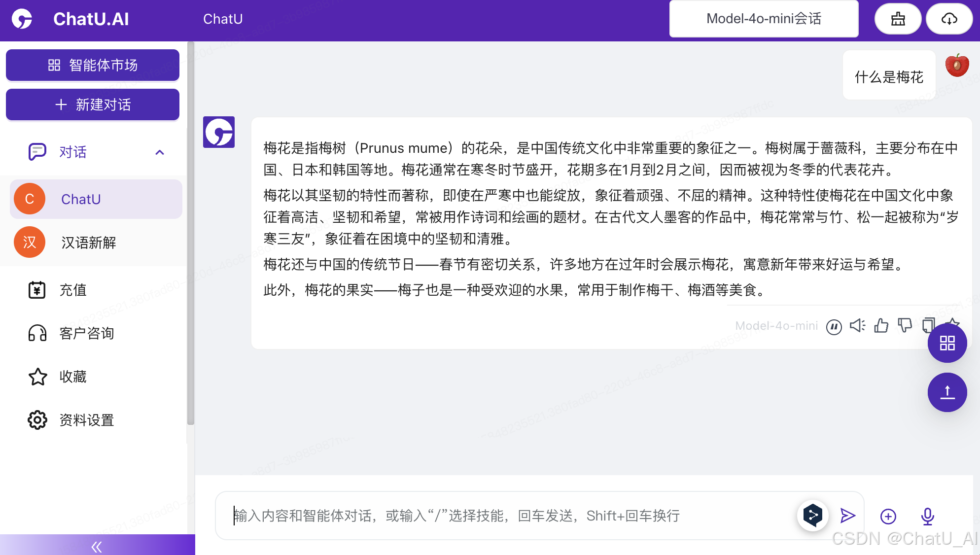This screenshot has width=980, height=555.
Task: Open the 充值 recharge menu item
Action: pos(73,290)
